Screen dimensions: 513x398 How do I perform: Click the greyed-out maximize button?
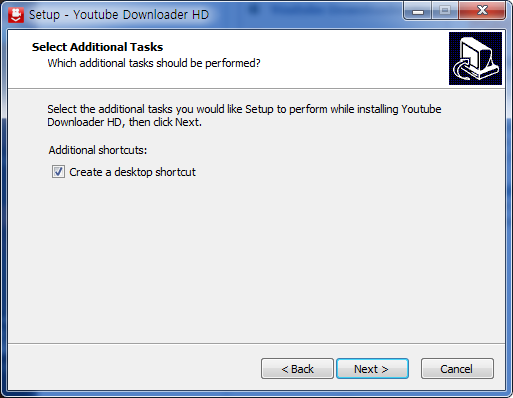point(445,11)
